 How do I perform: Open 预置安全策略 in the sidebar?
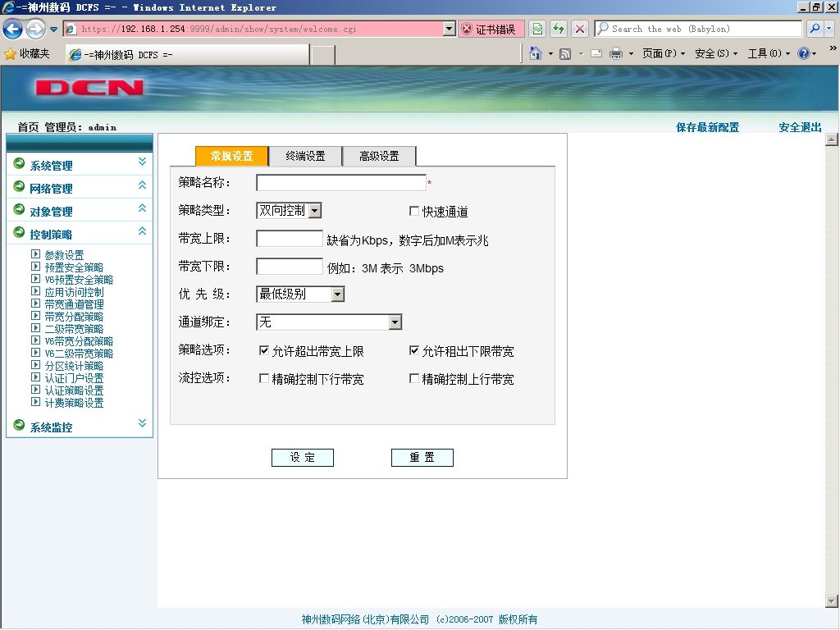click(74, 267)
